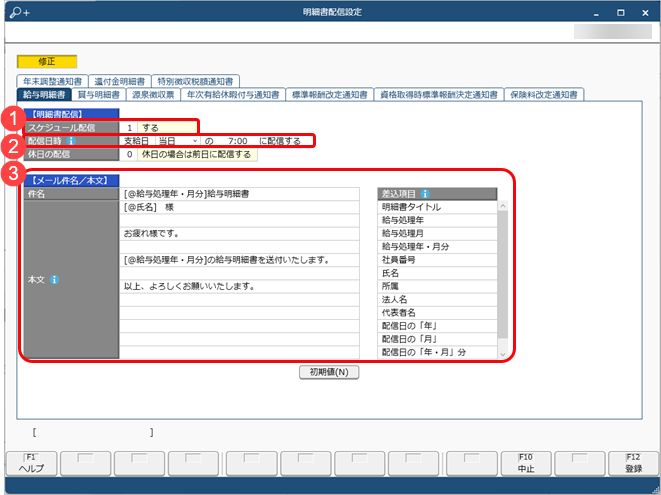Maximize the 明細書配信設定 window
The image size is (661, 495).
click(x=621, y=13)
